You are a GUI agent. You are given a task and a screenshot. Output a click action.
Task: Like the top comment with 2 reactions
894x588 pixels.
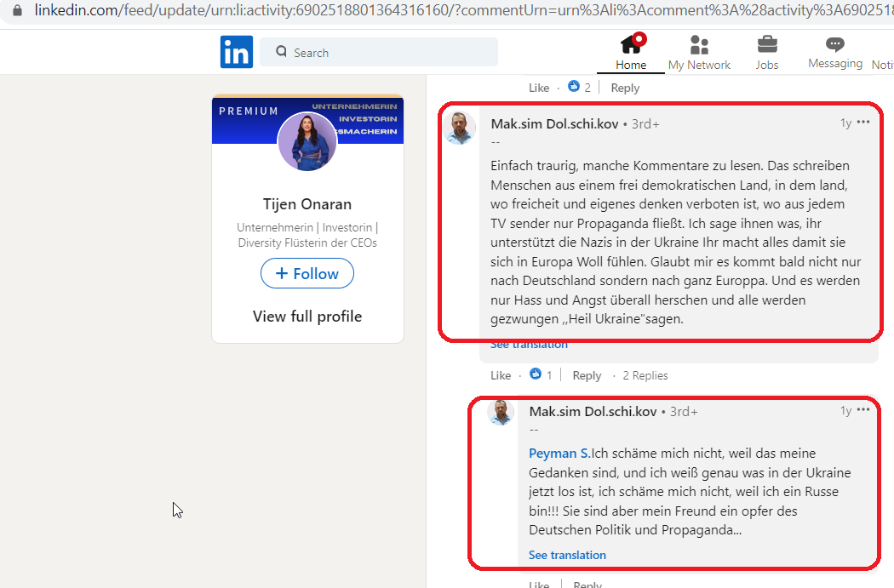click(539, 88)
